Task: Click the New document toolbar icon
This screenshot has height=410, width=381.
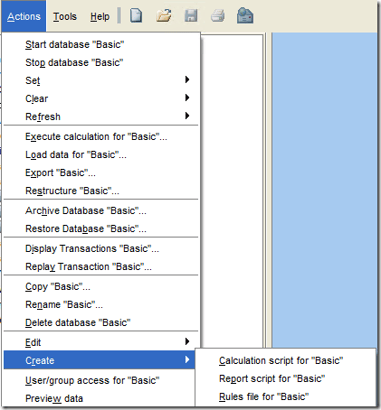Action: 136,16
